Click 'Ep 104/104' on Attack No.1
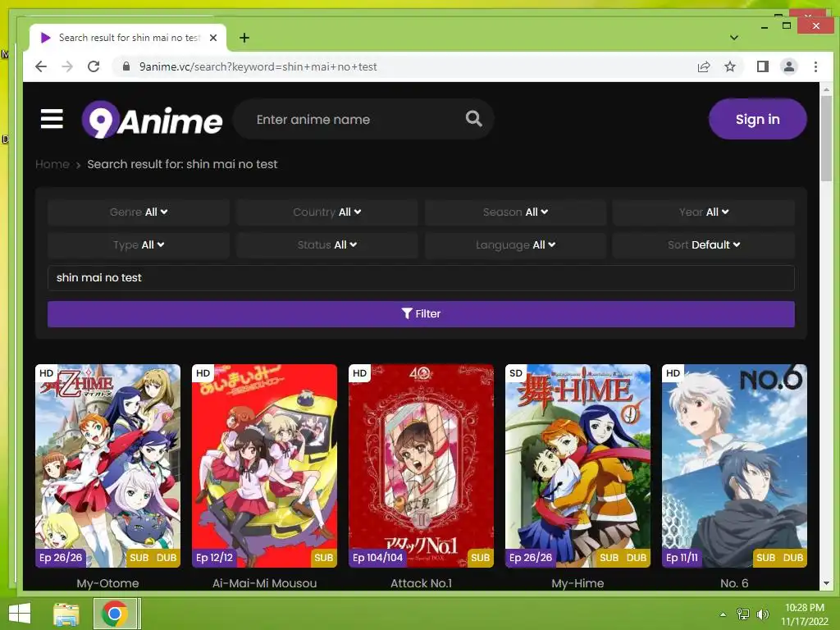This screenshot has height=630, width=840. click(377, 558)
